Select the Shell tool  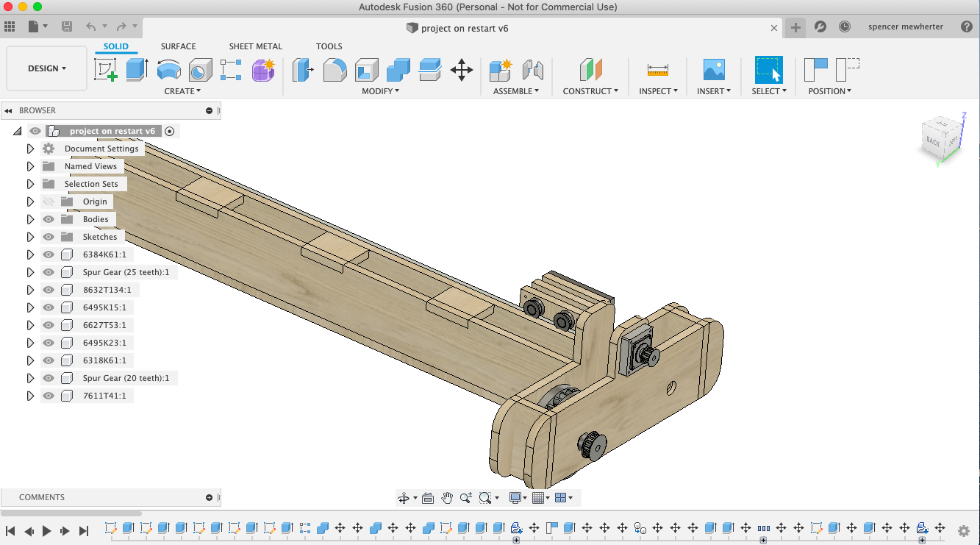[367, 70]
